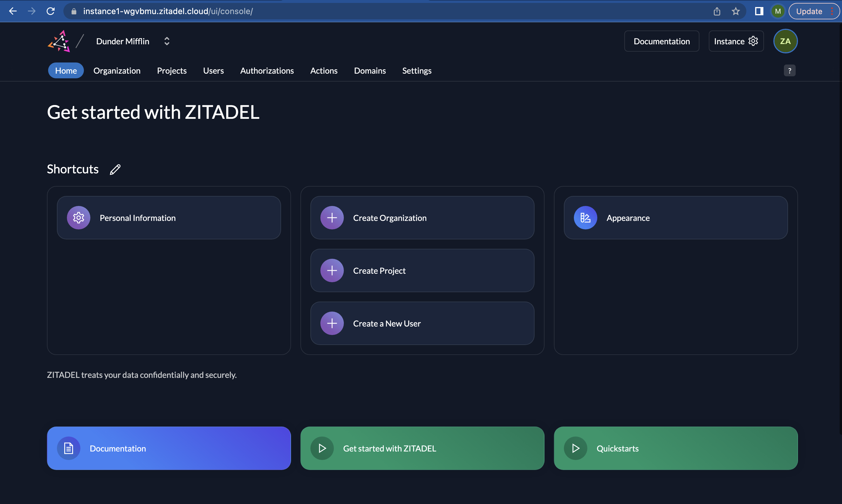Click the Create Organization plus icon
Image resolution: width=842 pixels, height=504 pixels.
(x=332, y=218)
